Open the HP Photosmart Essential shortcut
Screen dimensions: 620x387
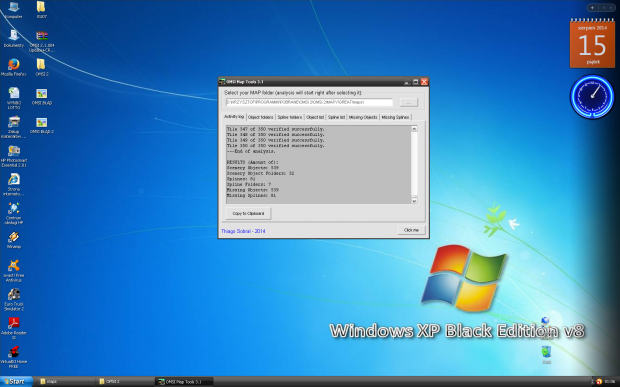[x=14, y=156]
